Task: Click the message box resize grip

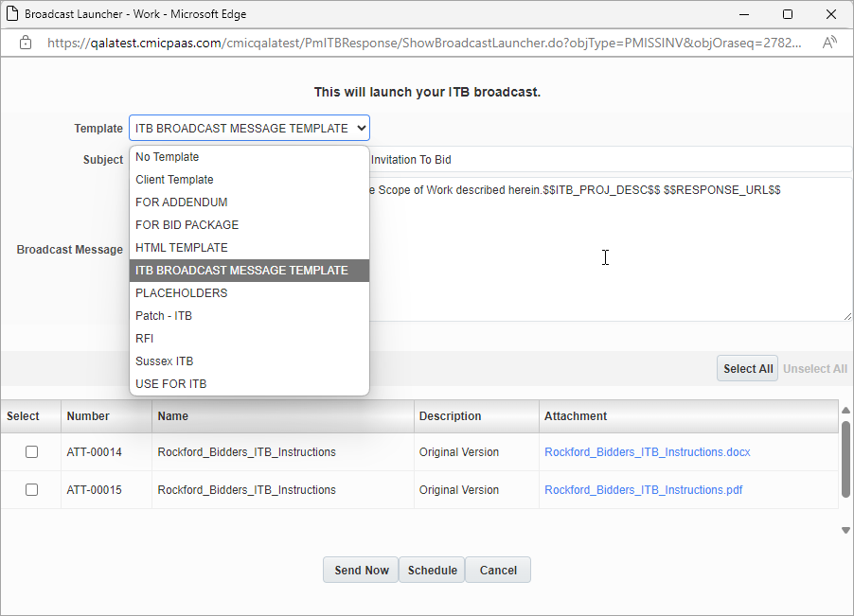Action: [x=847, y=316]
